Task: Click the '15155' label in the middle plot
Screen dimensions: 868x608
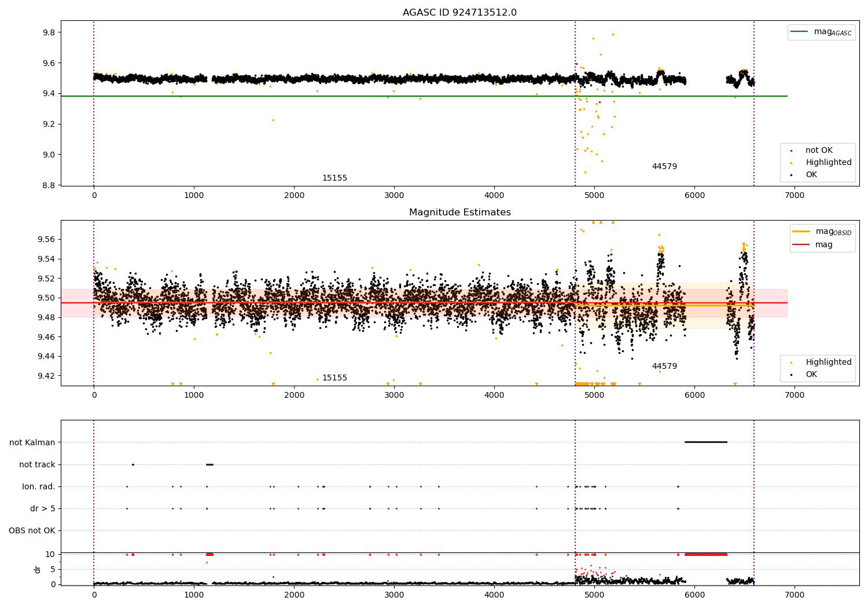Action: (x=334, y=378)
